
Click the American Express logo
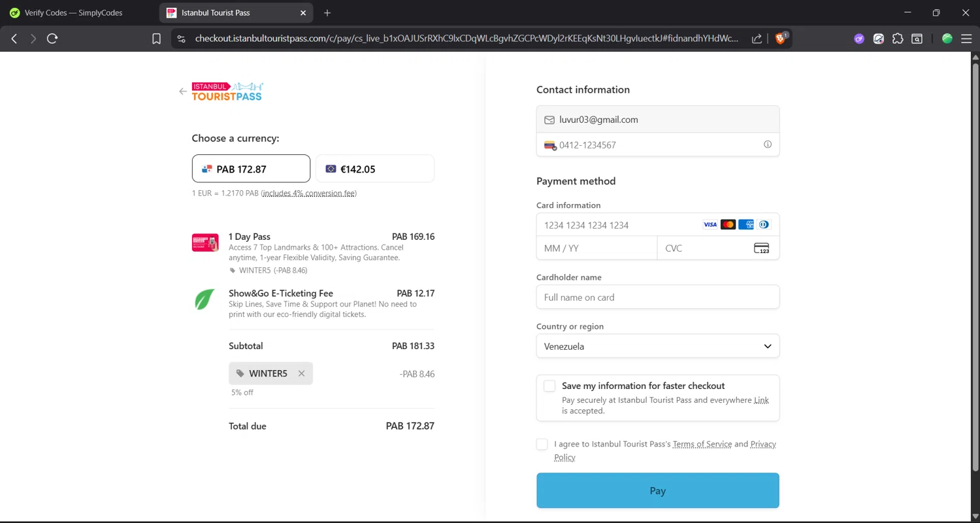tap(746, 225)
